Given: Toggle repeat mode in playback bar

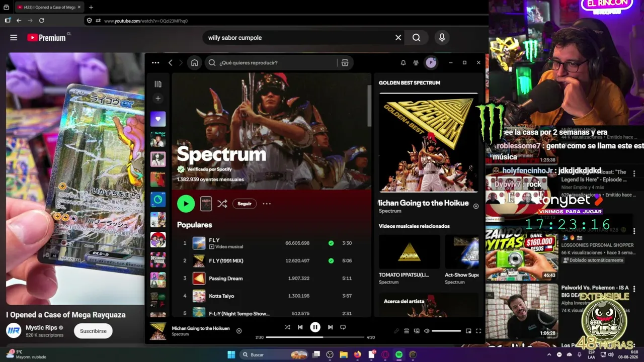Looking at the screenshot, I should [x=343, y=327].
